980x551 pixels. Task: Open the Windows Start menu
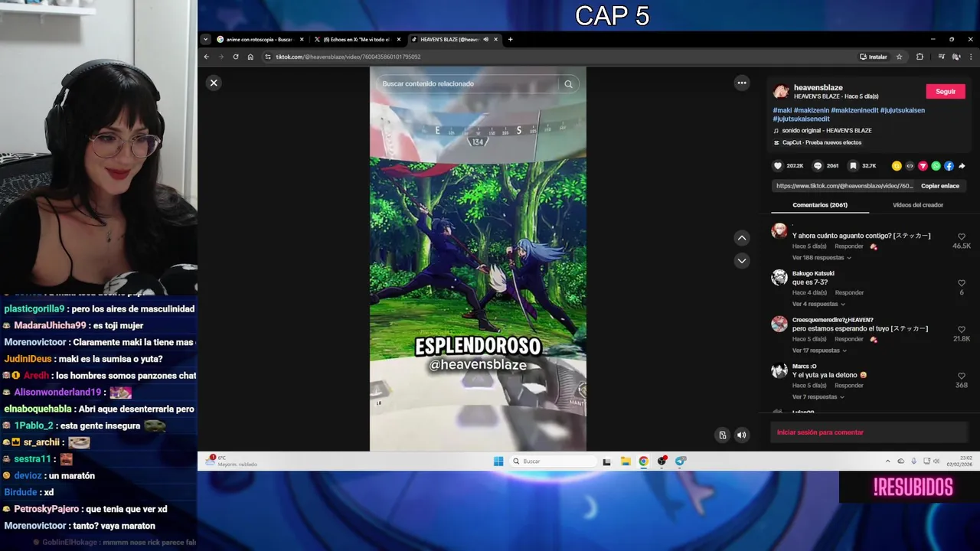pyautogui.click(x=498, y=461)
